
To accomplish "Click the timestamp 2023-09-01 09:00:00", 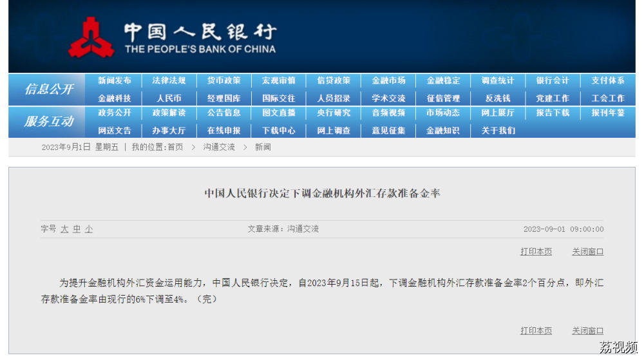I will pos(563,229).
